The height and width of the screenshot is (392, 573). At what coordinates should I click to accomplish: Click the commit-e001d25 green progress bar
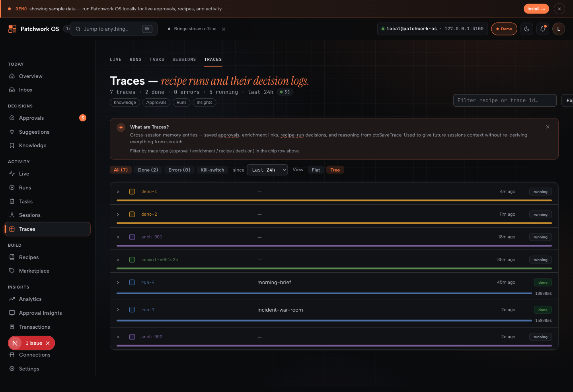pyautogui.click(x=334, y=269)
